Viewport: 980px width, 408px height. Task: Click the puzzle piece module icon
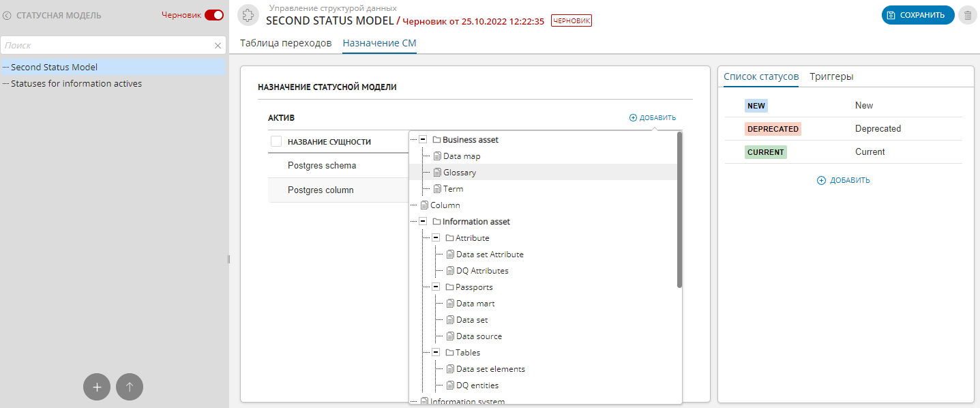248,15
